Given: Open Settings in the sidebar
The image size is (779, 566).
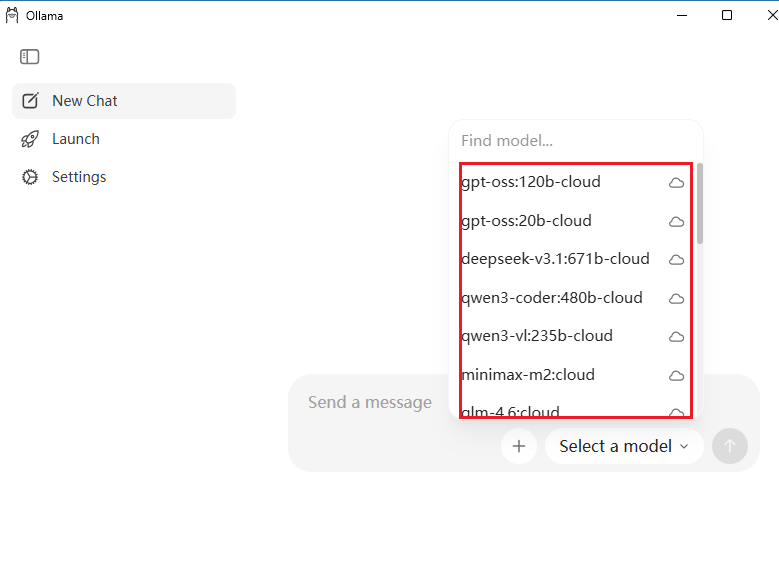Looking at the screenshot, I should pos(124,177).
